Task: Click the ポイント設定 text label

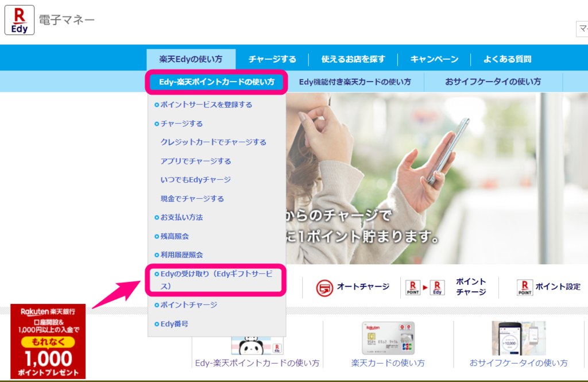Action: click(558, 287)
